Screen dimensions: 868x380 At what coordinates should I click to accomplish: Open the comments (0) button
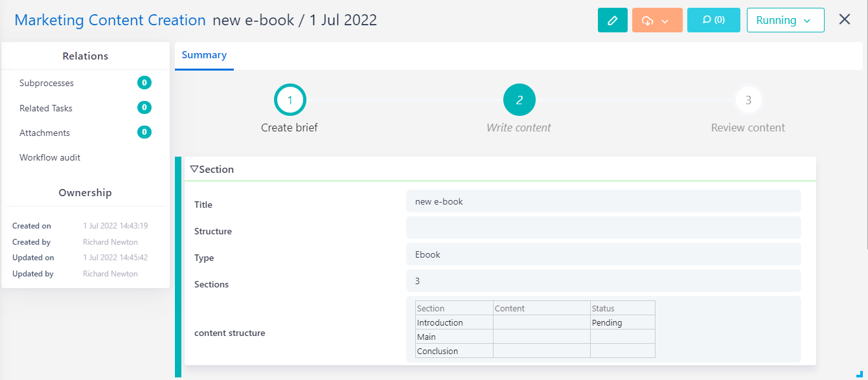(713, 20)
